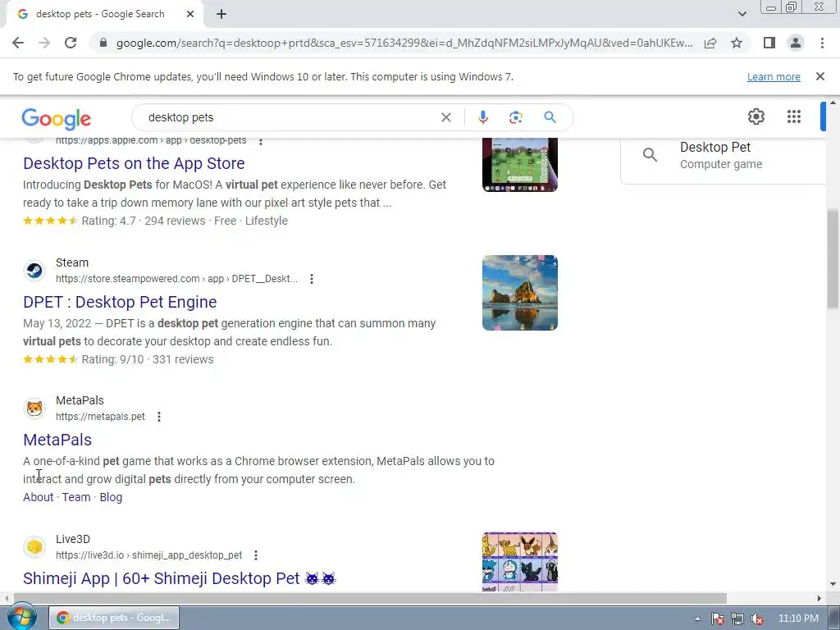Open DPET : Desktop Pet Engine result
840x630 pixels.
tap(120, 302)
